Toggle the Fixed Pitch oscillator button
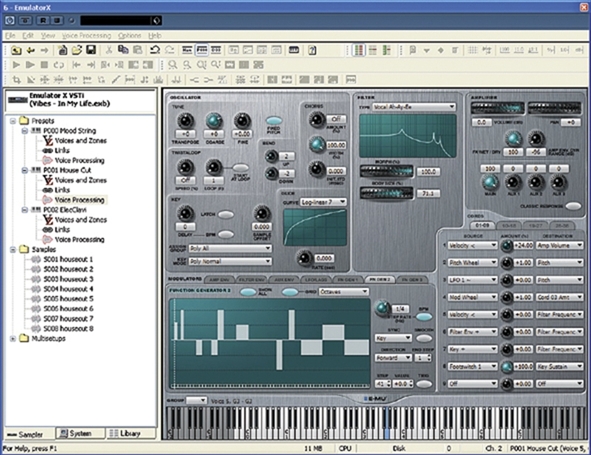 [x=274, y=121]
